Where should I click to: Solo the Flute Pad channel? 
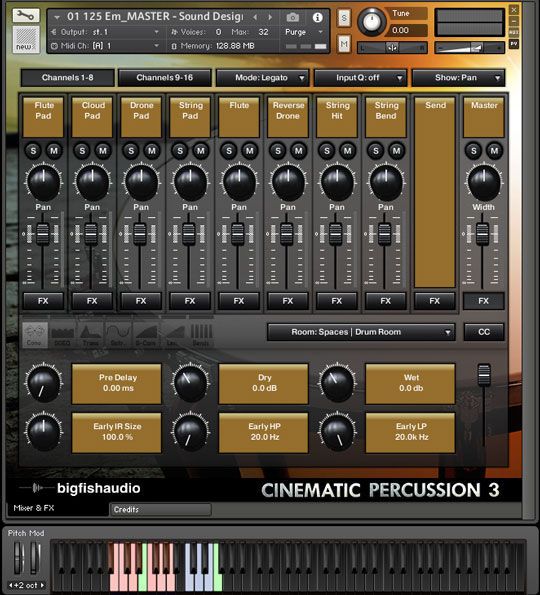coord(33,151)
